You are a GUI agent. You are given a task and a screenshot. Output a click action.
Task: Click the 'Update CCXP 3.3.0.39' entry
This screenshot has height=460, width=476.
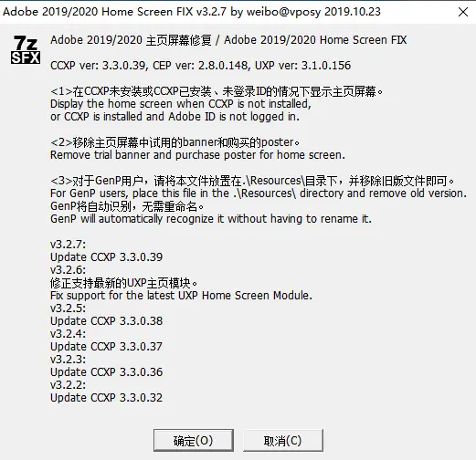[x=106, y=257]
